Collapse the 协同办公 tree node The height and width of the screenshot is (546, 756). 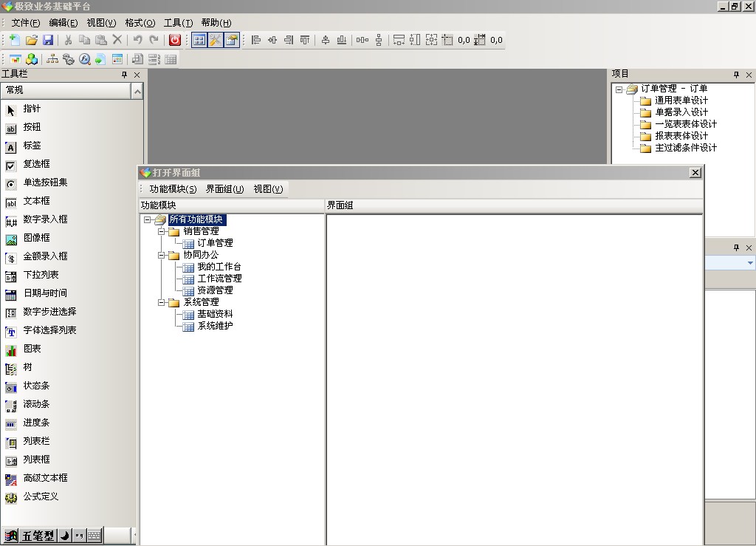pyautogui.click(x=162, y=255)
